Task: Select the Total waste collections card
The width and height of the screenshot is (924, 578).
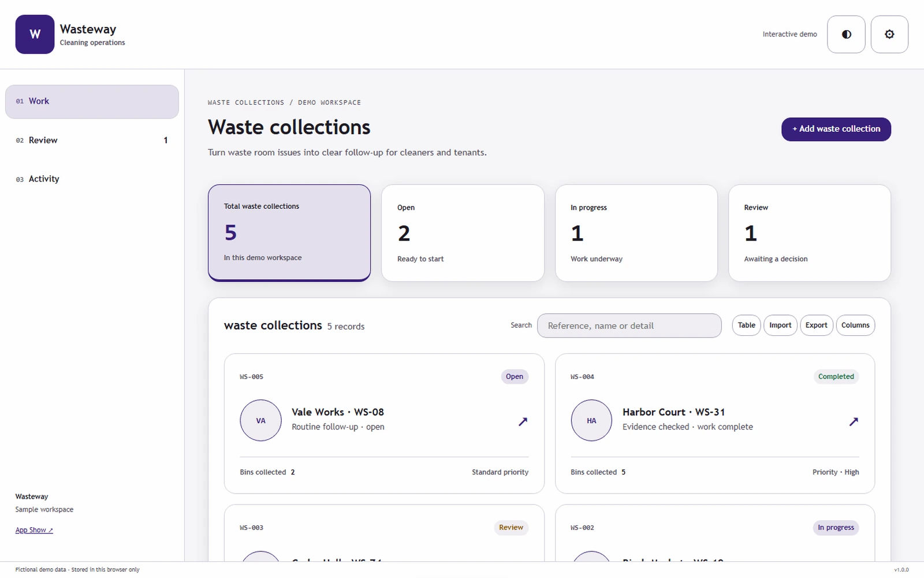Action: click(x=289, y=233)
